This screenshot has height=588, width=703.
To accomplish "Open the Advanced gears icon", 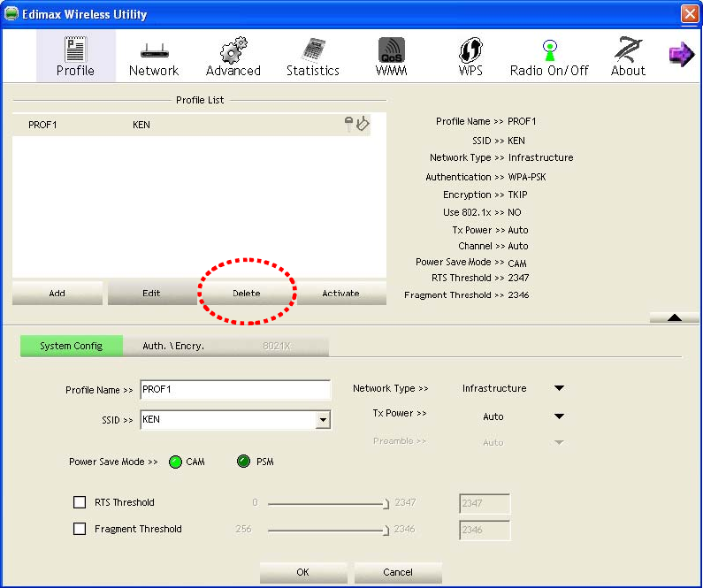I will (x=233, y=50).
